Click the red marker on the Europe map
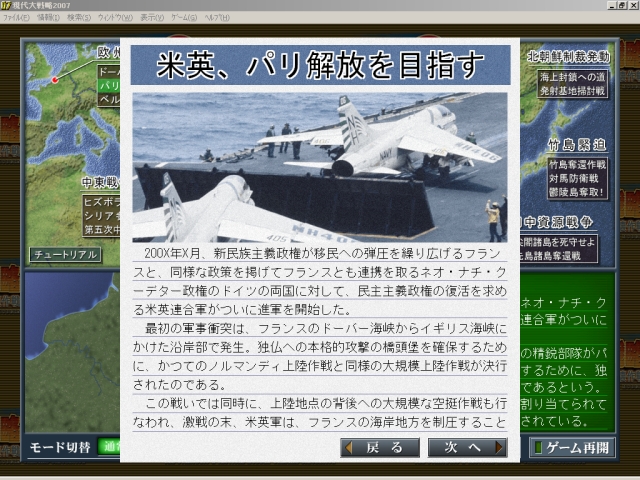This screenshot has height=480, width=640. click(x=55, y=80)
